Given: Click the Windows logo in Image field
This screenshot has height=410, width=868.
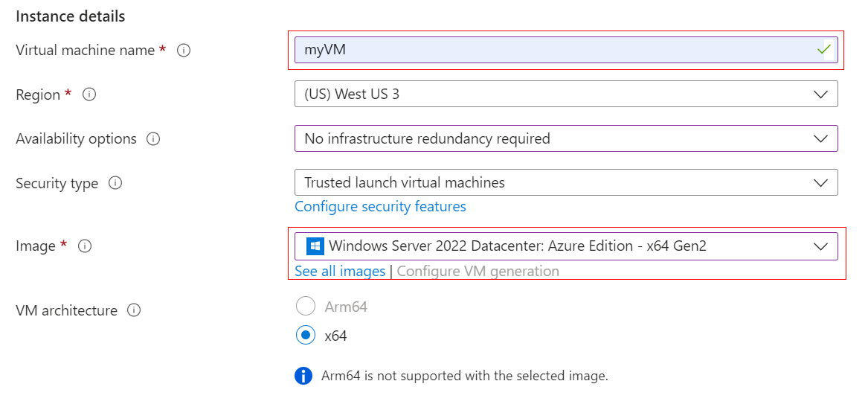Looking at the screenshot, I should point(315,246).
